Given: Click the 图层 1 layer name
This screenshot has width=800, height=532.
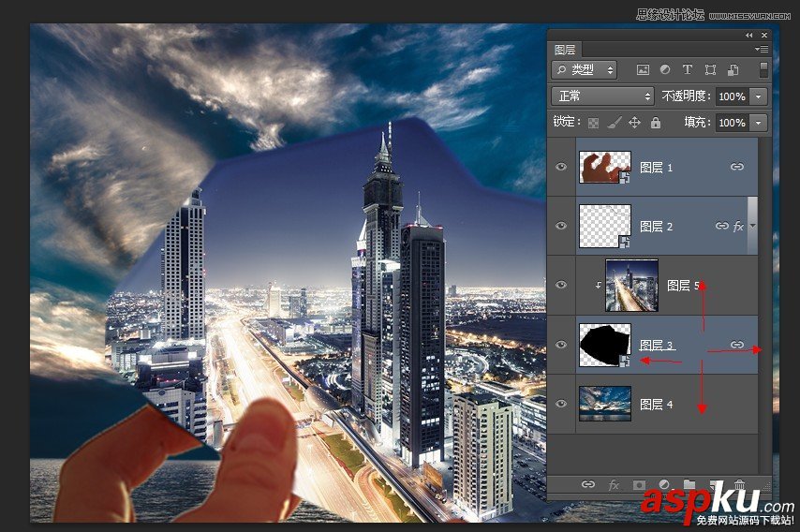Looking at the screenshot, I should tap(656, 168).
